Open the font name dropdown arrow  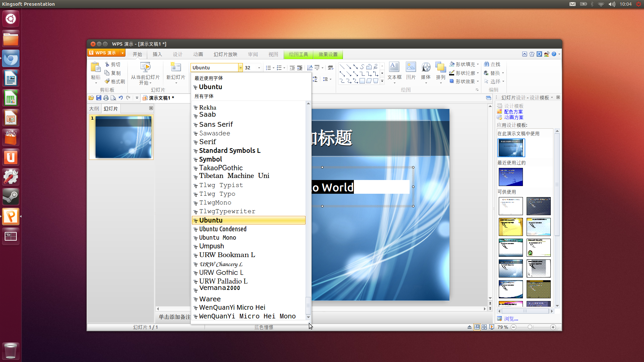pyautogui.click(x=240, y=68)
